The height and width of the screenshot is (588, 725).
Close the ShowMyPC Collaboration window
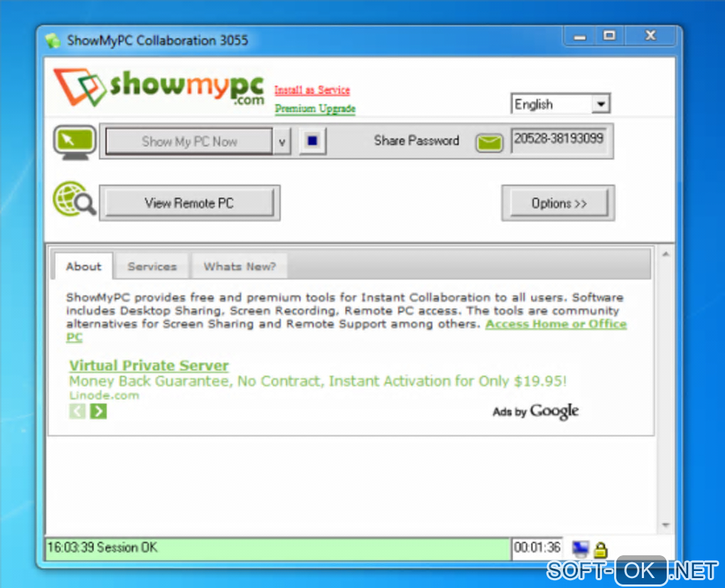point(650,36)
